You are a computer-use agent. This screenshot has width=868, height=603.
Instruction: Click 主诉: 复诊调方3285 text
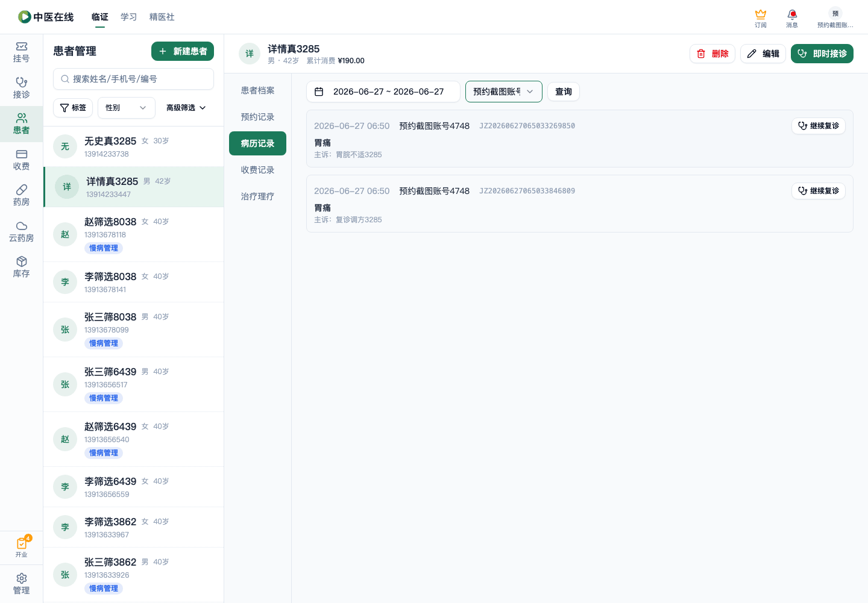click(x=348, y=220)
